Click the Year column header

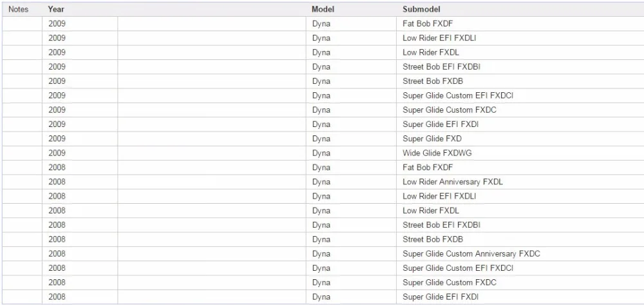(56, 9)
